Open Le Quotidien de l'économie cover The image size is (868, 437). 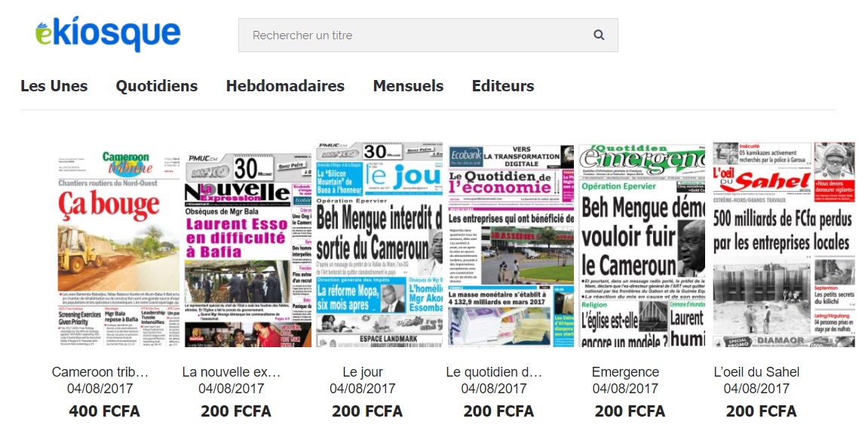click(511, 246)
